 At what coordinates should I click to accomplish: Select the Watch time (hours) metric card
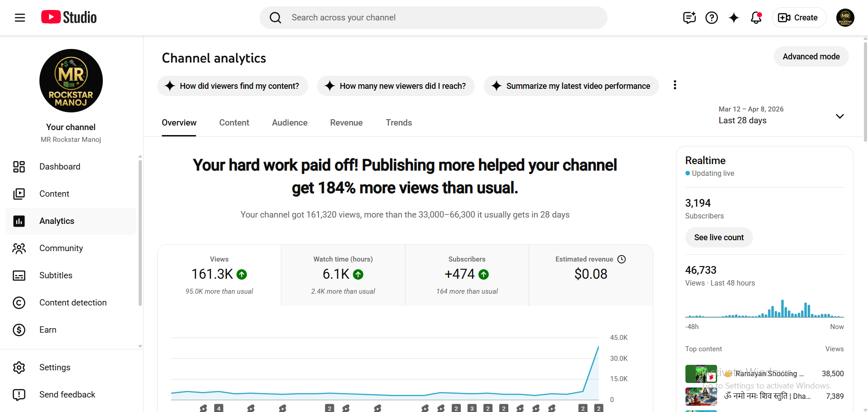(x=343, y=275)
